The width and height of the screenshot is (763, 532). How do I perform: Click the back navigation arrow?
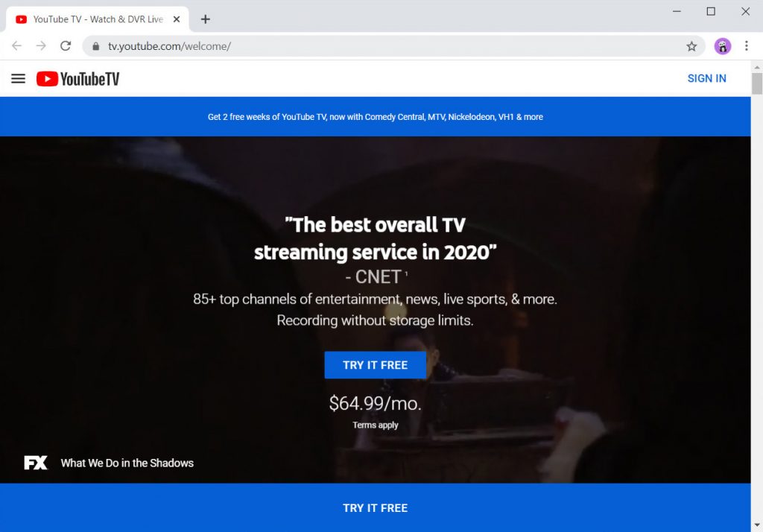pyautogui.click(x=16, y=45)
